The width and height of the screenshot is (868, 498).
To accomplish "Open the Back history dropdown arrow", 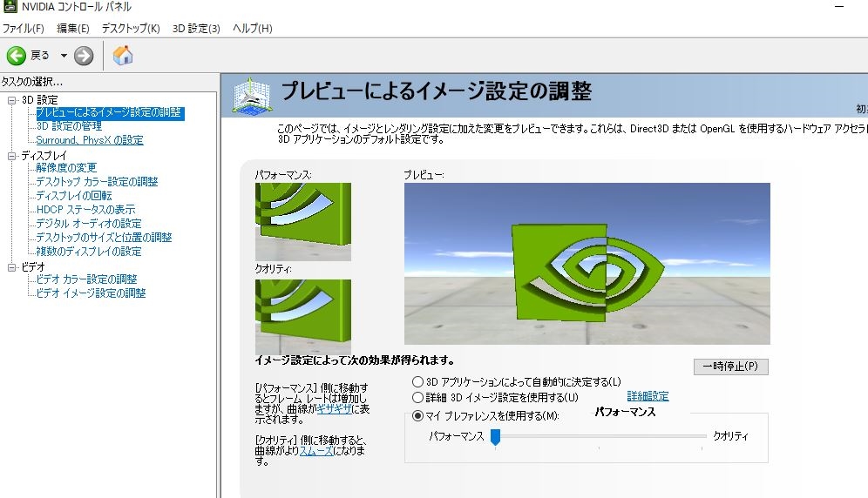I will tap(64, 56).
